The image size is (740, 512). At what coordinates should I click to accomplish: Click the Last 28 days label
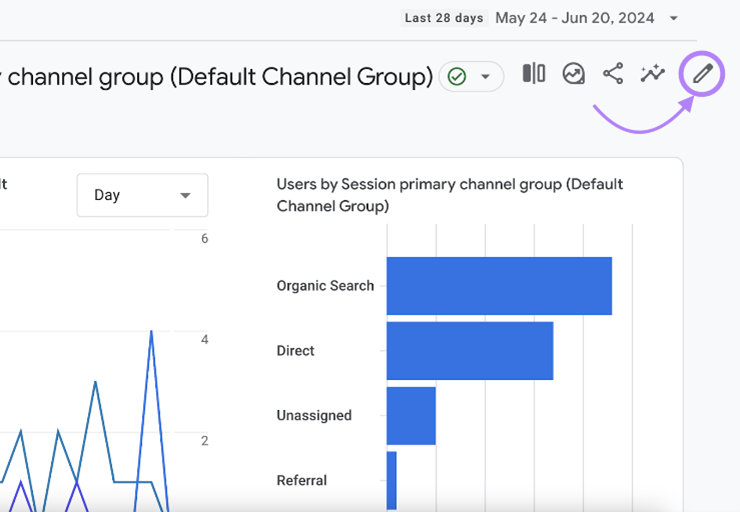444,18
